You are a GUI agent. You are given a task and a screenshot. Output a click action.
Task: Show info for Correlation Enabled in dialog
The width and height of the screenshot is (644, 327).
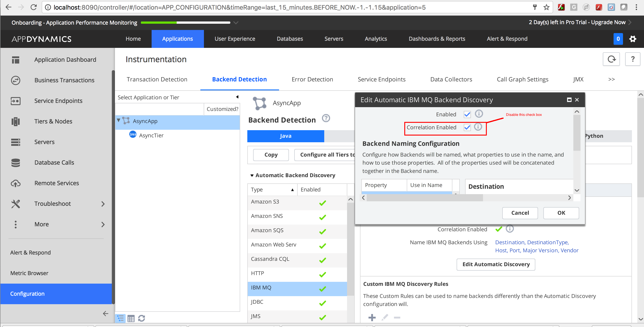click(478, 127)
